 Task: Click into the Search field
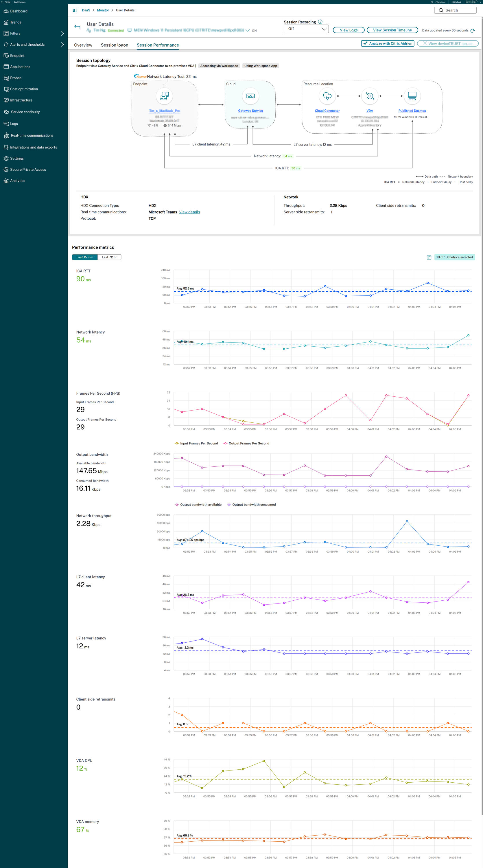[x=456, y=10]
